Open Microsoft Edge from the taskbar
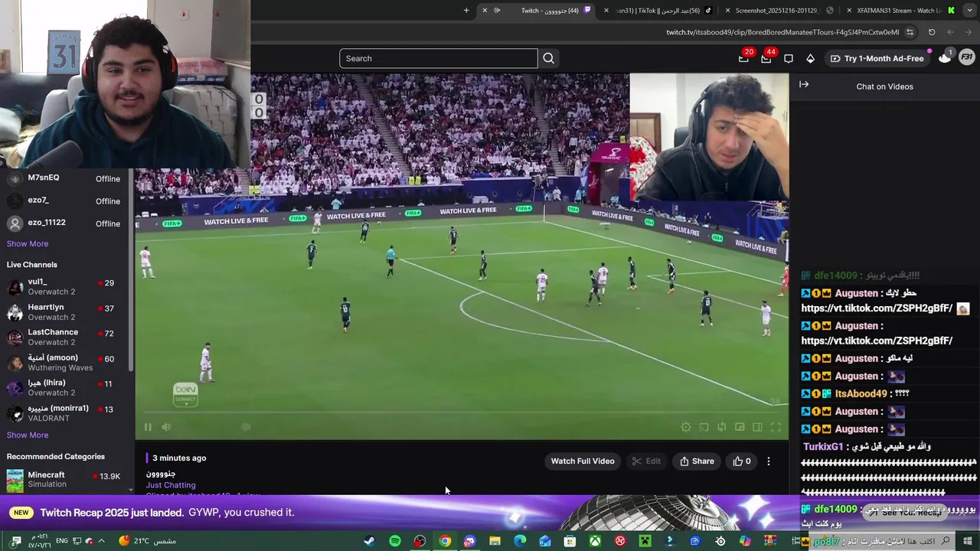Viewport: 980px width, 551px height. [x=520, y=541]
